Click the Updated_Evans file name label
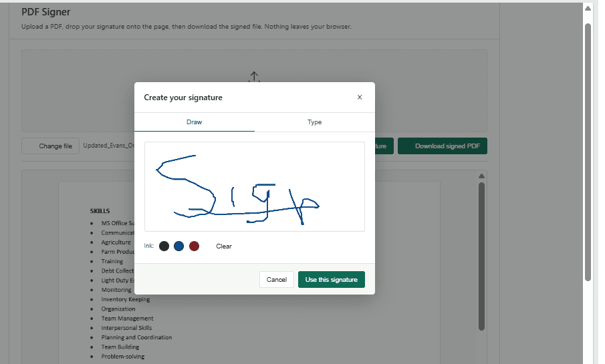The image size is (605, 364). (x=109, y=146)
